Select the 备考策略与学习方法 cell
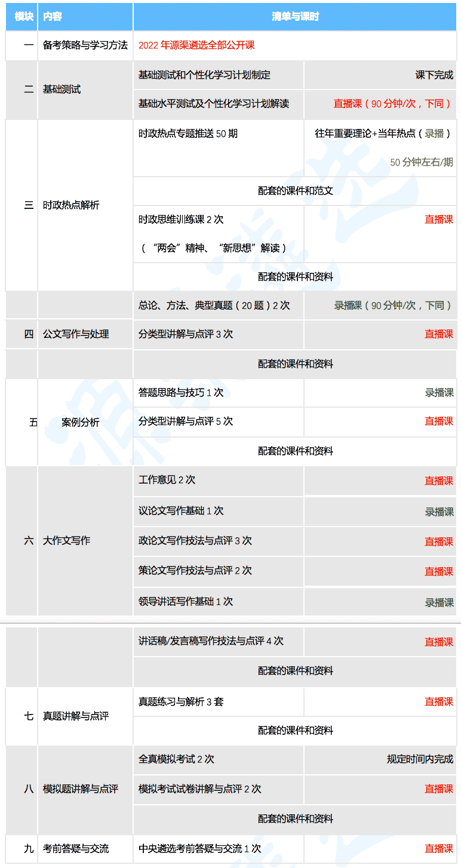The image size is (461, 868). pyautogui.click(x=85, y=45)
